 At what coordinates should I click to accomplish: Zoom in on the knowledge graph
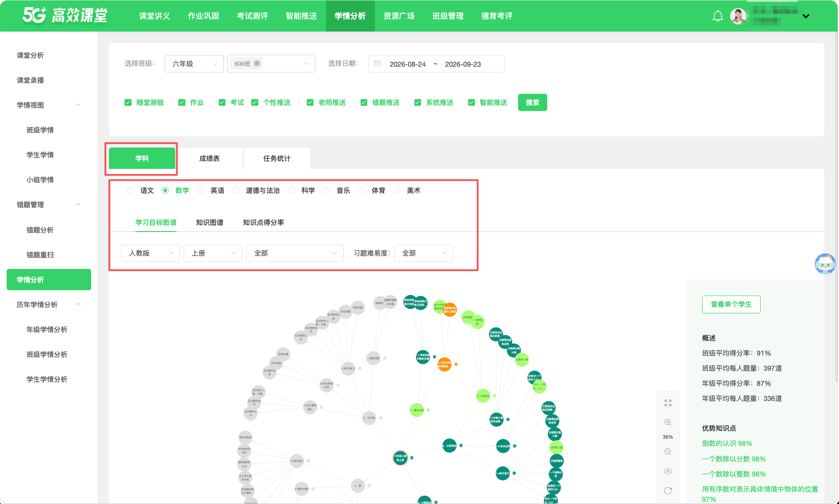pos(668,422)
